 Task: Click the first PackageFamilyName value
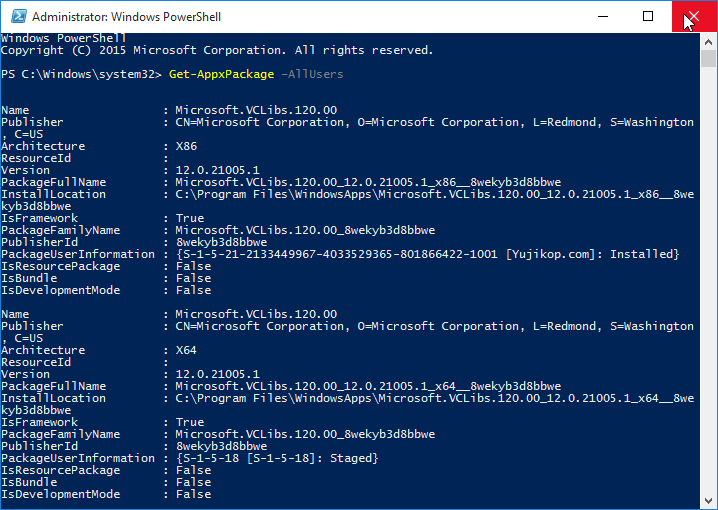305,230
